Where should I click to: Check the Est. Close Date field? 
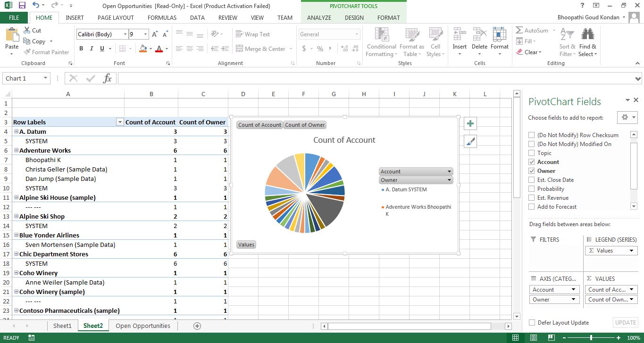[532, 180]
